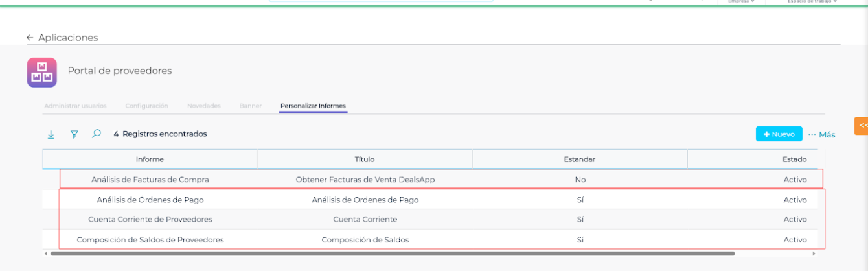The image size is (868, 271).
Task: Open the filter funnel icon
Action: (x=74, y=134)
